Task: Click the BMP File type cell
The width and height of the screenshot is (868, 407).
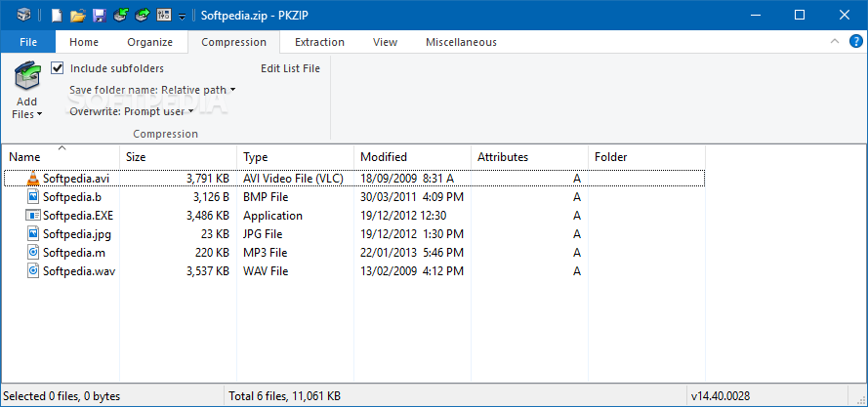Action: coord(266,197)
